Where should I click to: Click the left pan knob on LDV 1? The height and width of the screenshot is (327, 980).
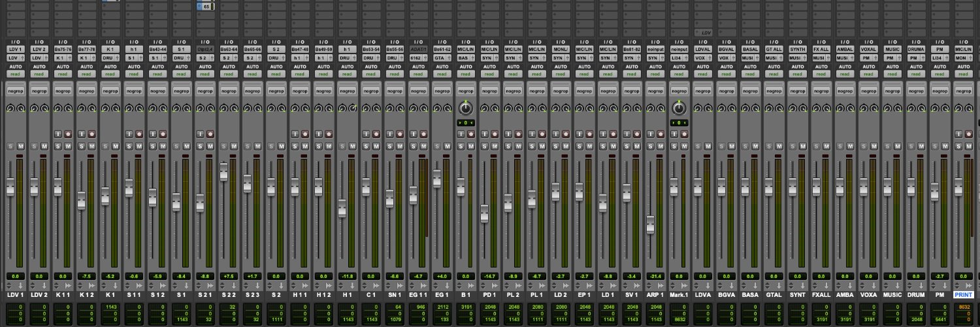click(10, 109)
